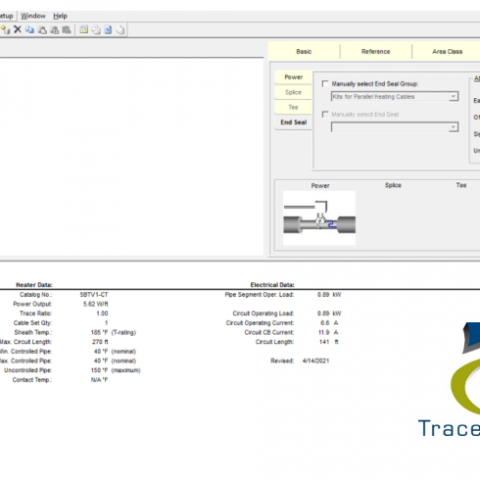The height and width of the screenshot is (480, 480).
Task: Click the Pipe Segment Oper. Load 0.89 kW
Action: click(329, 295)
